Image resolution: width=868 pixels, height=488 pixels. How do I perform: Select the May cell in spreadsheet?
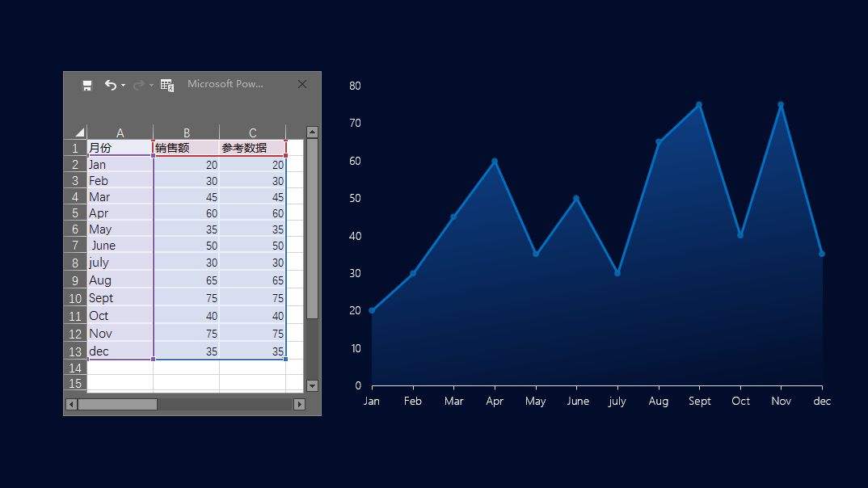click(x=120, y=229)
